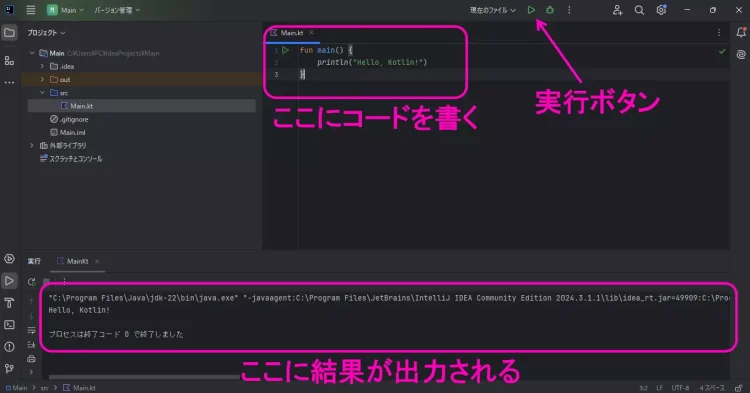Click the src breadcrumb in the status bar
The width and height of the screenshot is (750, 393).
[44, 388]
